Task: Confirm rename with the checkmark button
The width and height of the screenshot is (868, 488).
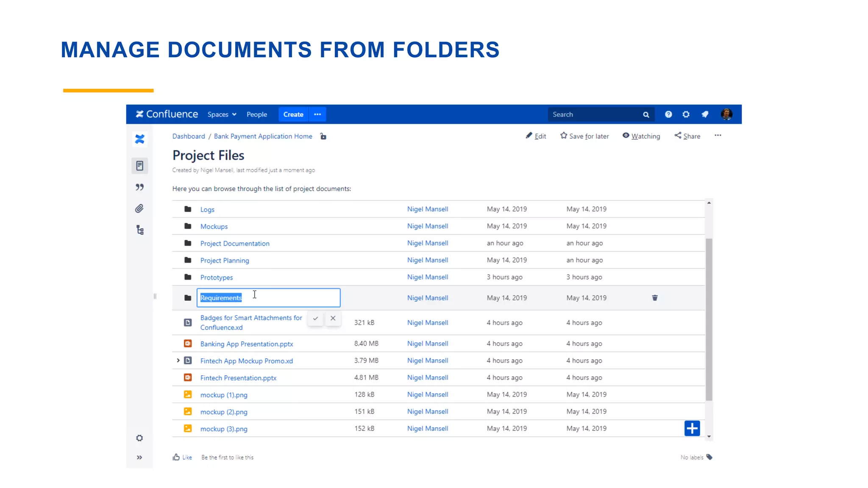Action: [x=315, y=318]
